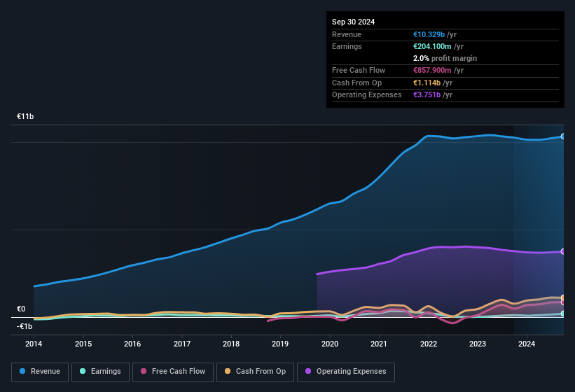The image size is (575, 392).
Task: Toggle the Operating Expenses legend button
Action: [x=345, y=372]
